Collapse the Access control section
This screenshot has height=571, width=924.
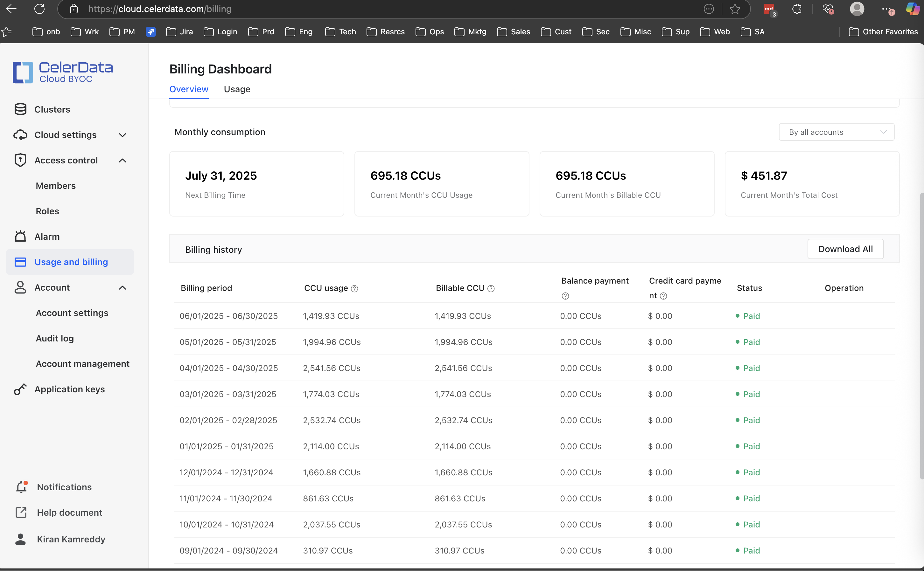pos(122,161)
